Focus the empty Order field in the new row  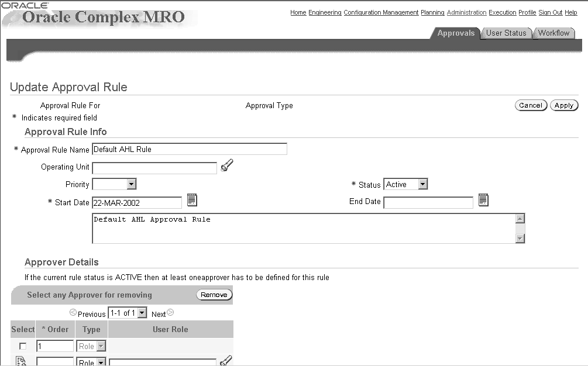(x=55, y=362)
